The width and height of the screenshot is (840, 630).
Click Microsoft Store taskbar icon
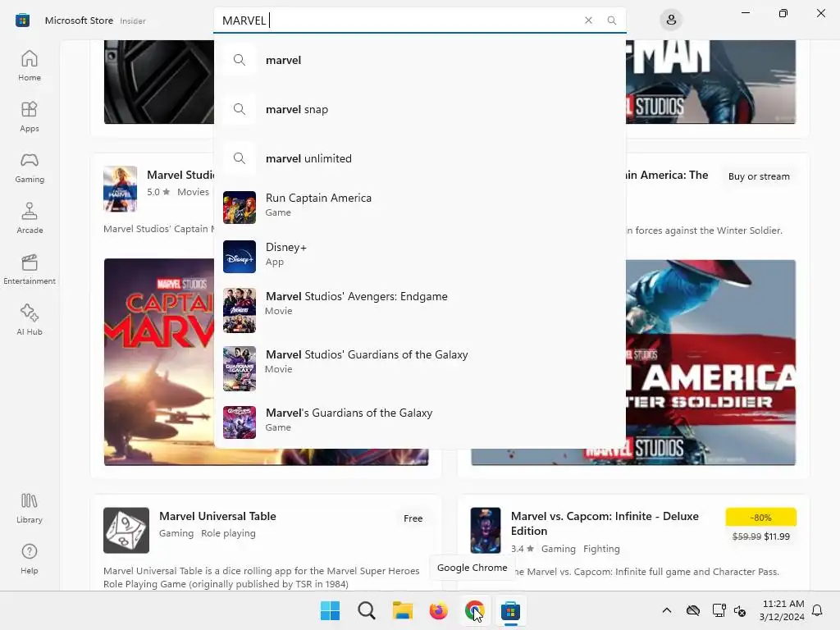pos(510,610)
